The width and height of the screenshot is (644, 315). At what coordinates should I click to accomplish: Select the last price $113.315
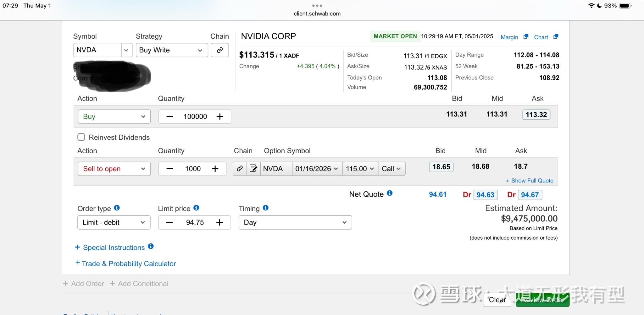[x=257, y=55]
